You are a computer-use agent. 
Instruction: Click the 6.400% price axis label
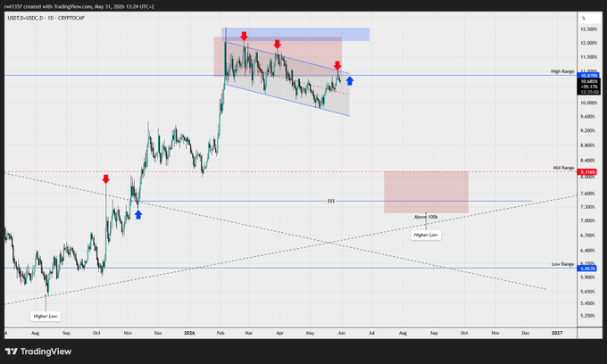point(587,251)
